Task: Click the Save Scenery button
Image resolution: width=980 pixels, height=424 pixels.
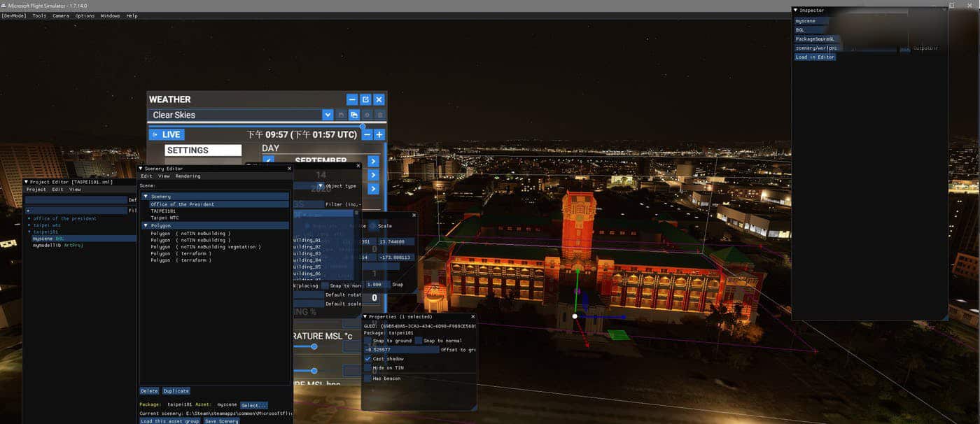Action: pyautogui.click(x=221, y=421)
